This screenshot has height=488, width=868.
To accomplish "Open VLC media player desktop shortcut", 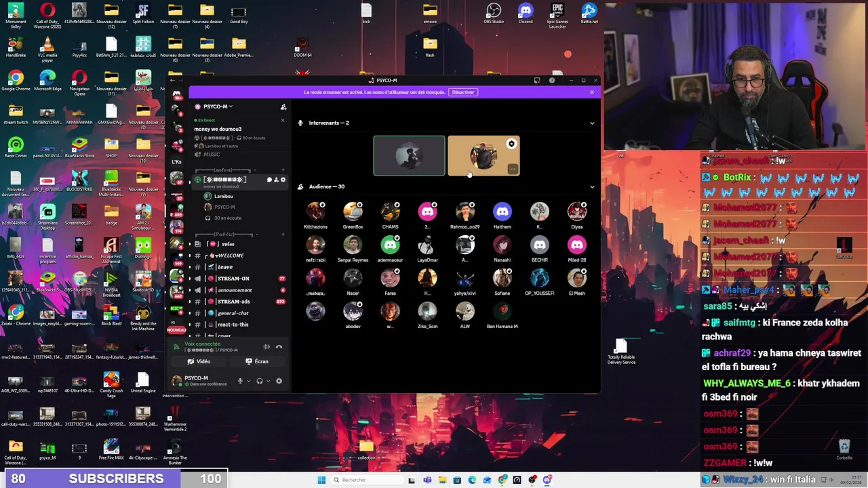I will (x=47, y=49).
